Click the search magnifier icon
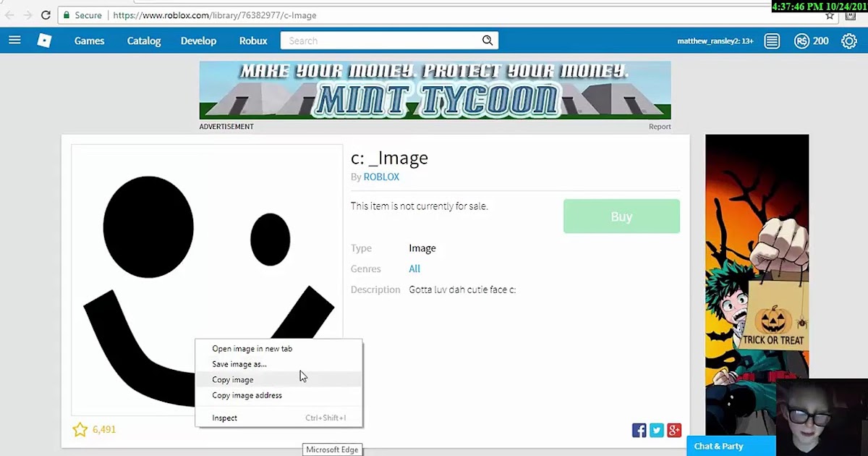Image resolution: width=868 pixels, height=456 pixels. point(488,41)
